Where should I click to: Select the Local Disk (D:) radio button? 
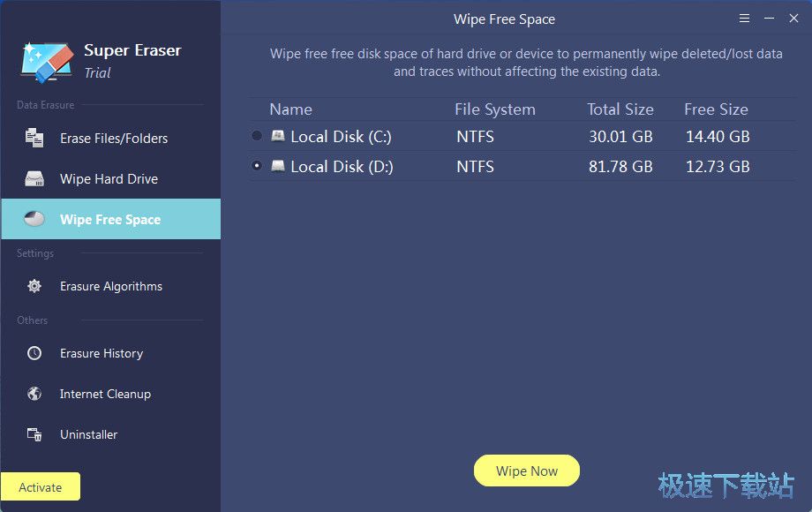click(257, 165)
